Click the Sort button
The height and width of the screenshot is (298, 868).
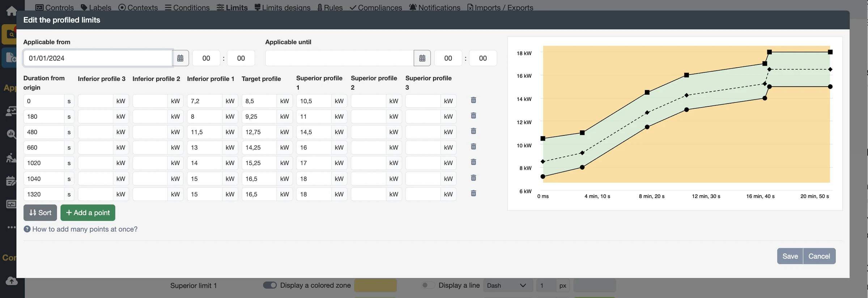[40, 213]
